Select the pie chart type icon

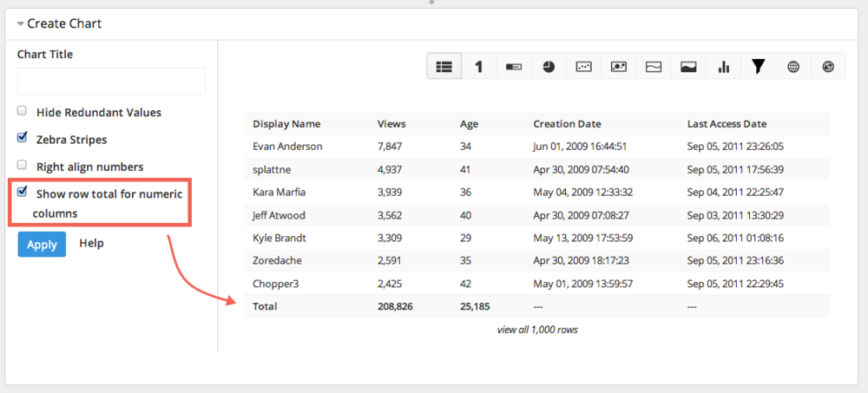[549, 67]
